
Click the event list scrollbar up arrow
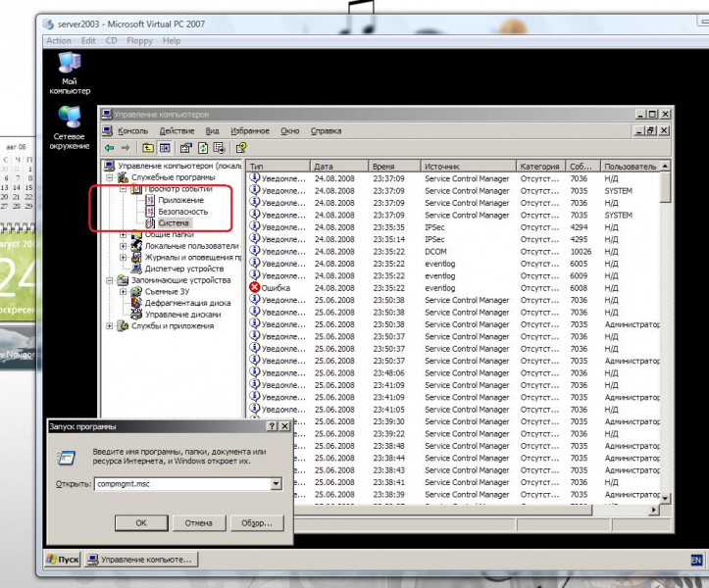pos(665,166)
